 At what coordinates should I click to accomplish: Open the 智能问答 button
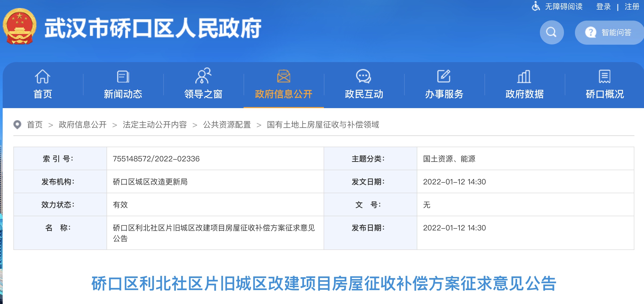[609, 33]
